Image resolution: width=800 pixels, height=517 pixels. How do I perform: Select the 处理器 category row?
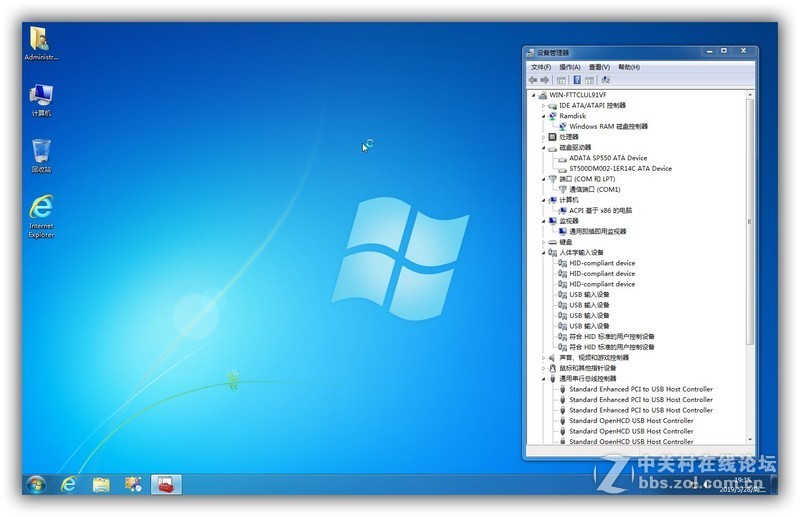tap(569, 137)
